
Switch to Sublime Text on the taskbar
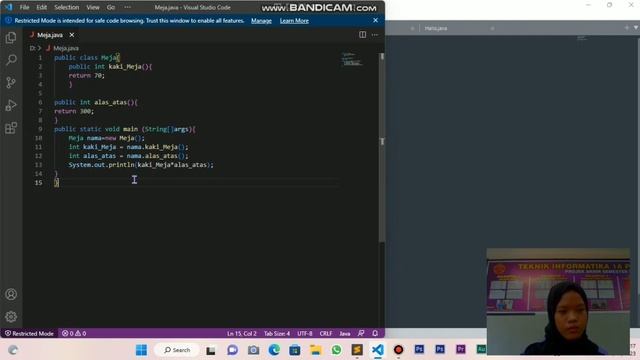357,350
